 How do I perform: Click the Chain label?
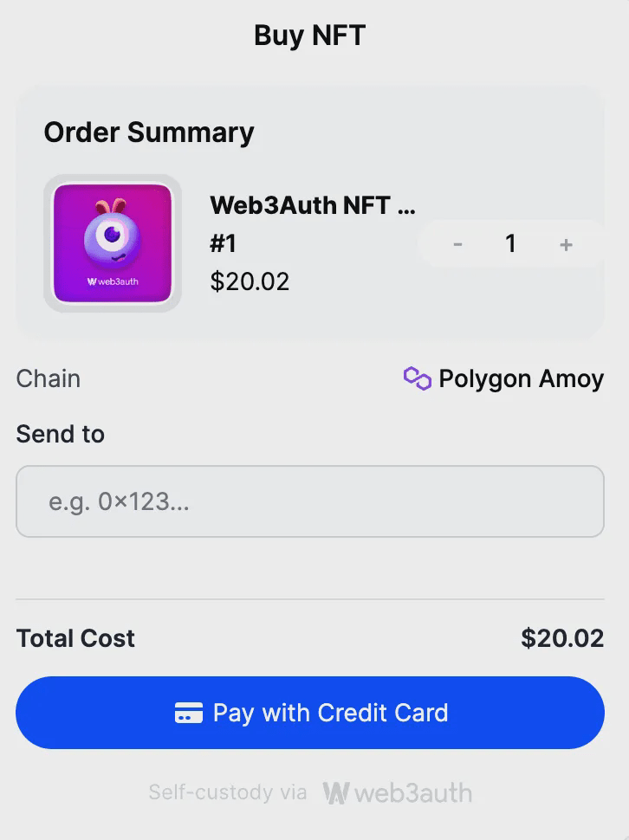49,378
